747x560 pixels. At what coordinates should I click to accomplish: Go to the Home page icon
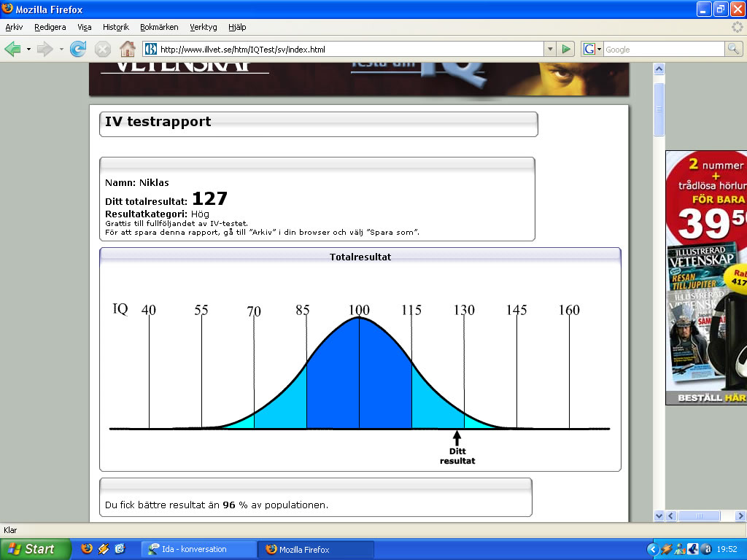(128, 49)
